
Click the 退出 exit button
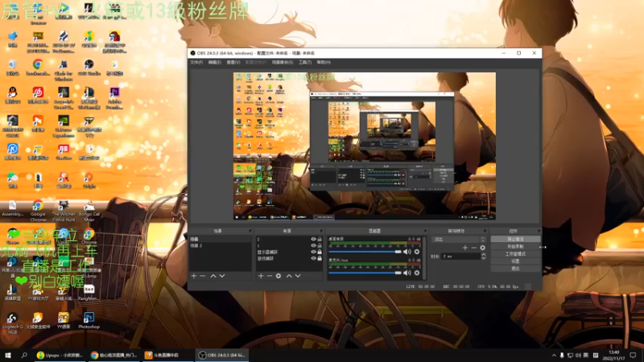[x=515, y=269]
